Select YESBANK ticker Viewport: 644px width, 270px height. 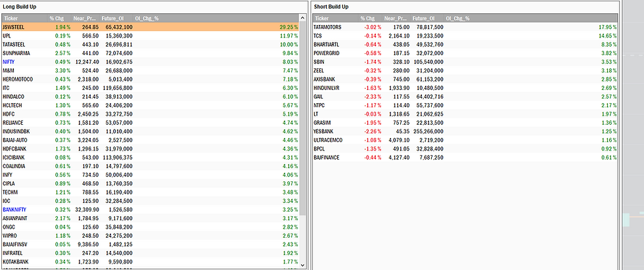323,131
